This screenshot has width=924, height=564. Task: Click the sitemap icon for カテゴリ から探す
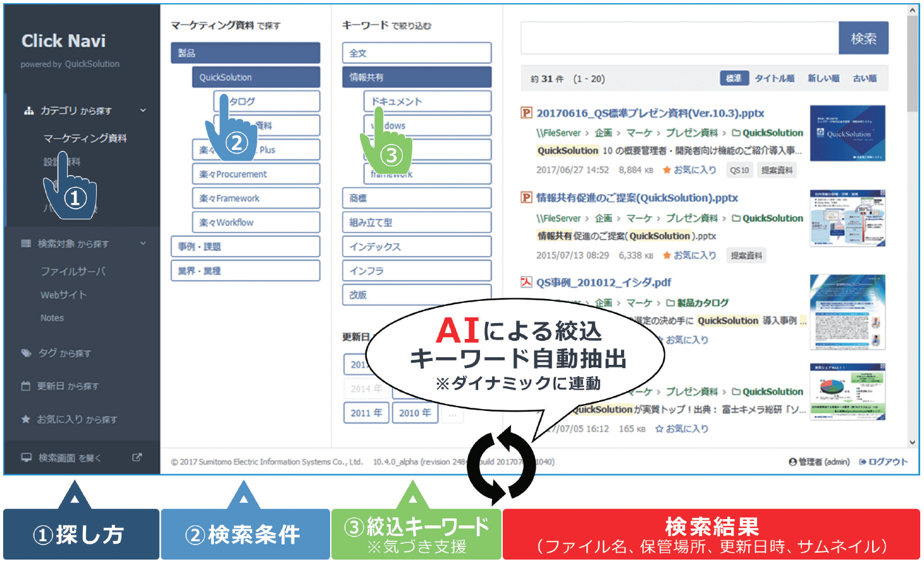tap(28, 111)
